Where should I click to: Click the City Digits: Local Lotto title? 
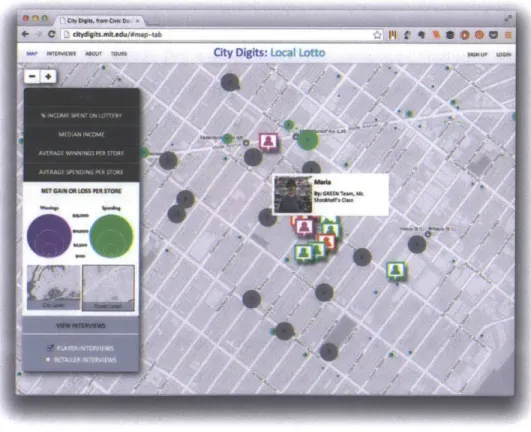pyautogui.click(x=269, y=53)
